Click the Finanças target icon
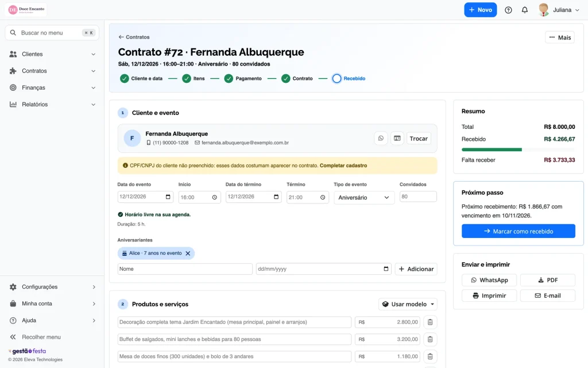Screen dimensions: 588x368 click(x=13, y=87)
